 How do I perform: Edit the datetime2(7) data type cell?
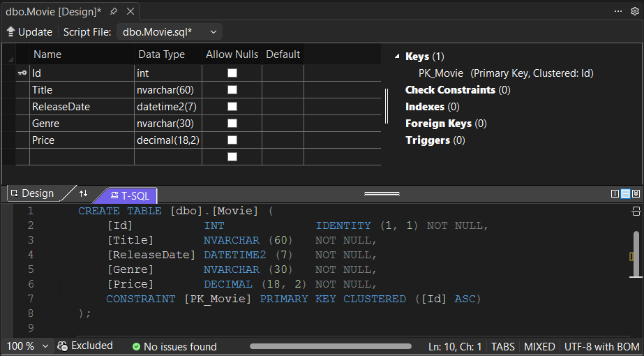[168, 107]
